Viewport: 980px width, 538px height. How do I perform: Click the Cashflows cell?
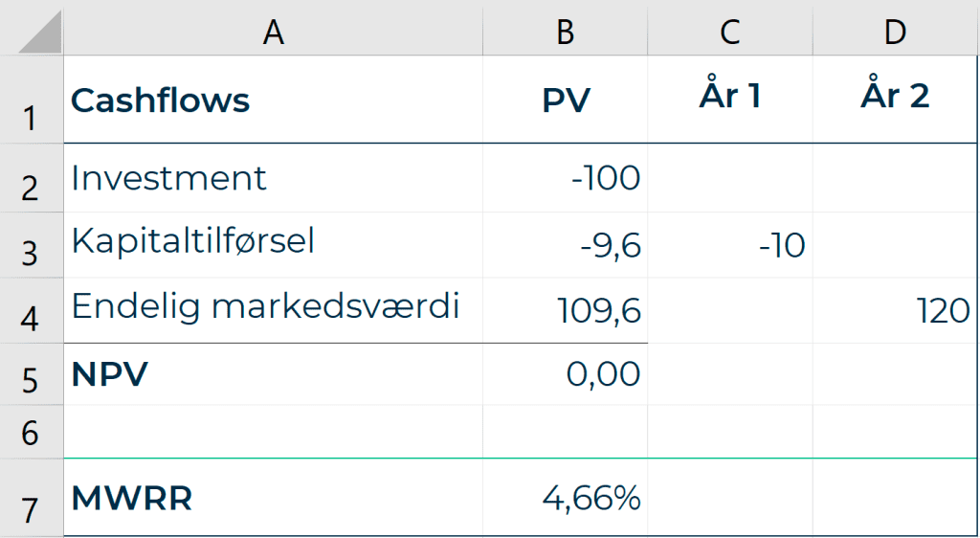[x=273, y=100]
